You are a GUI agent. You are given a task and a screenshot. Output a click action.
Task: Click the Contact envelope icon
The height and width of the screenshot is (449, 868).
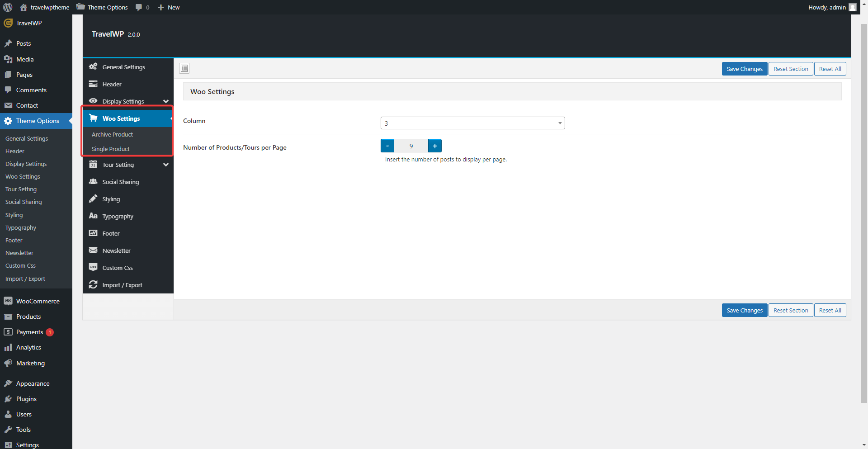pyautogui.click(x=8, y=105)
